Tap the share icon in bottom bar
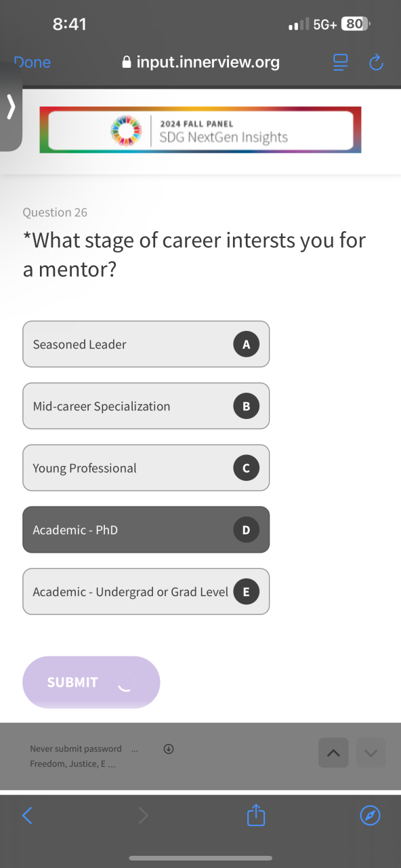The image size is (401, 868). pyautogui.click(x=255, y=814)
